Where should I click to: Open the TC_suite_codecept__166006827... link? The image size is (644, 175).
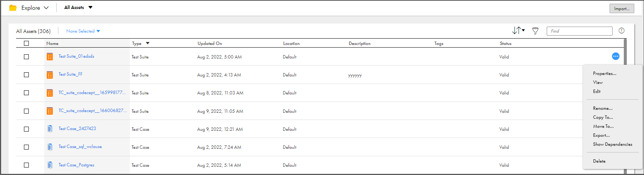pyautogui.click(x=92, y=111)
